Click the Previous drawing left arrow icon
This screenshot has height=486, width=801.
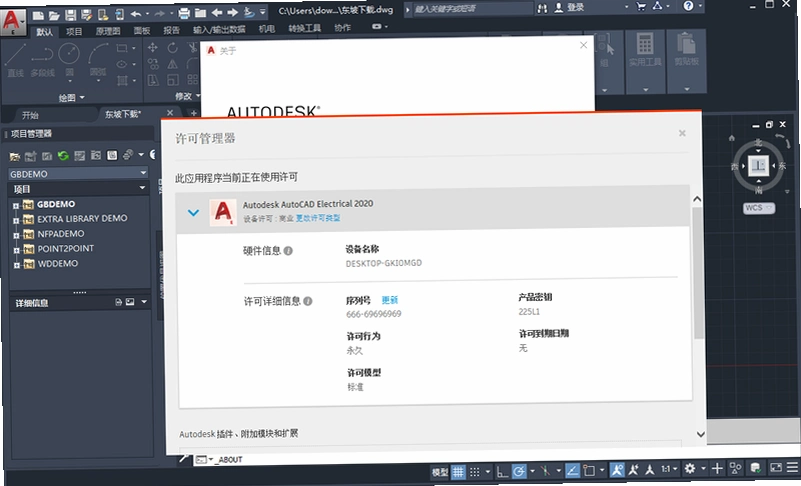coord(217,12)
